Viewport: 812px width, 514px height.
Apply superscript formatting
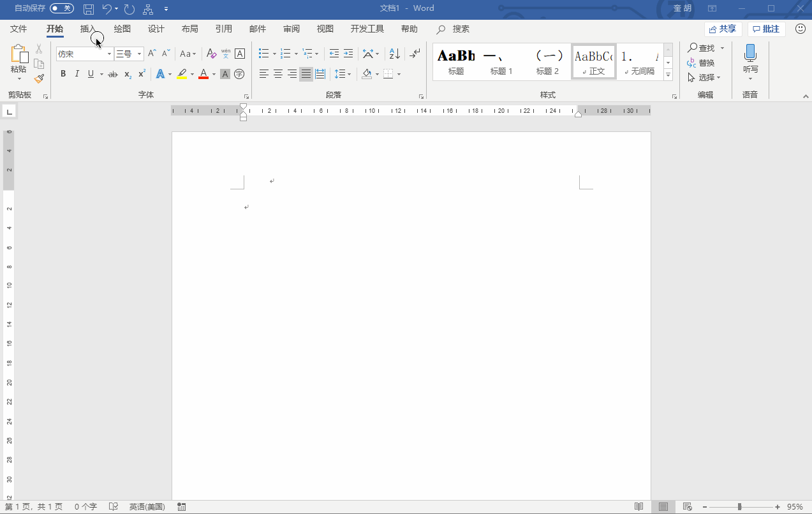[x=142, y=74]
